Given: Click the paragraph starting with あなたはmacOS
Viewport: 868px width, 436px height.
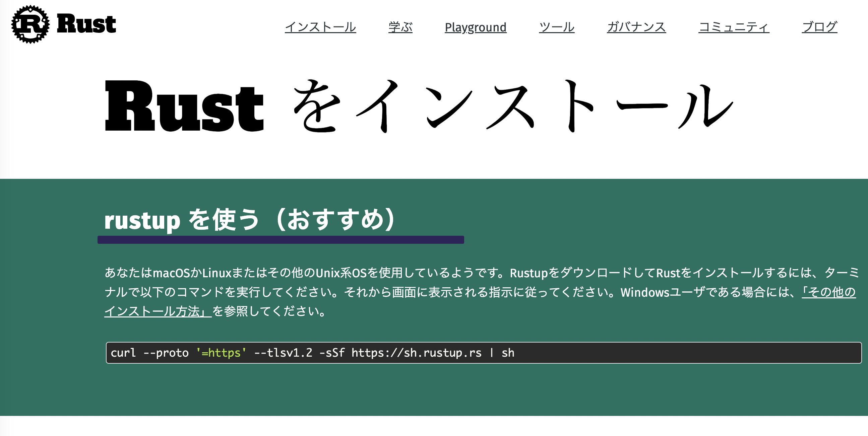Looking at the screenshot, I should (x=405, y=273).
